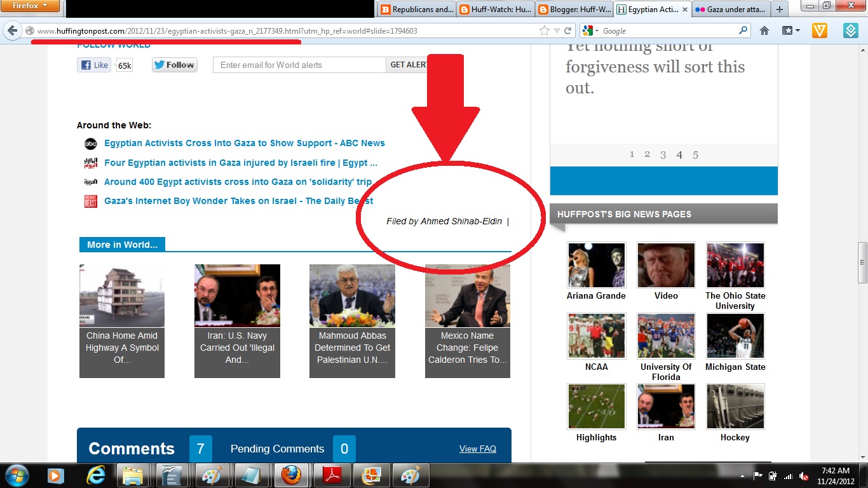
Task: Click the Twitter Follow button
Action: click(175, 65)
